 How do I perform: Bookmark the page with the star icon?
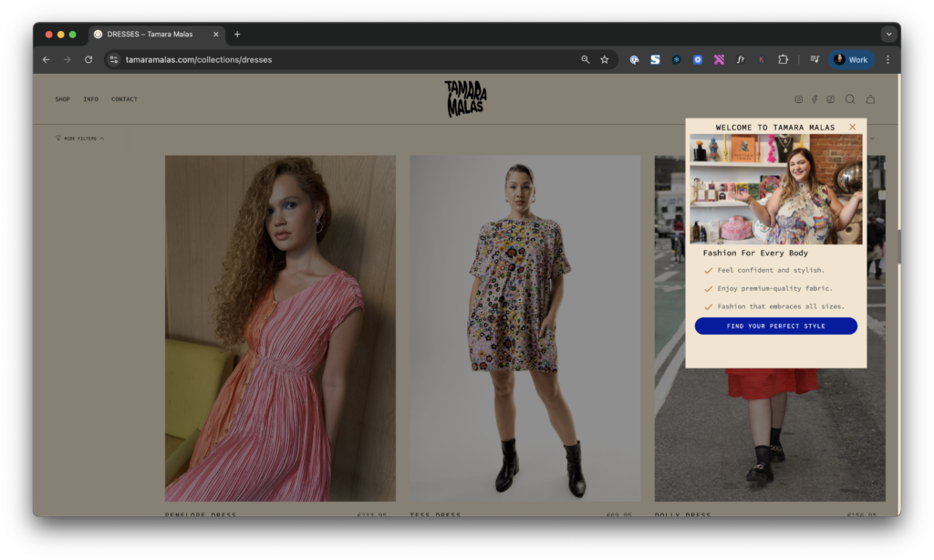coord(604,59)
